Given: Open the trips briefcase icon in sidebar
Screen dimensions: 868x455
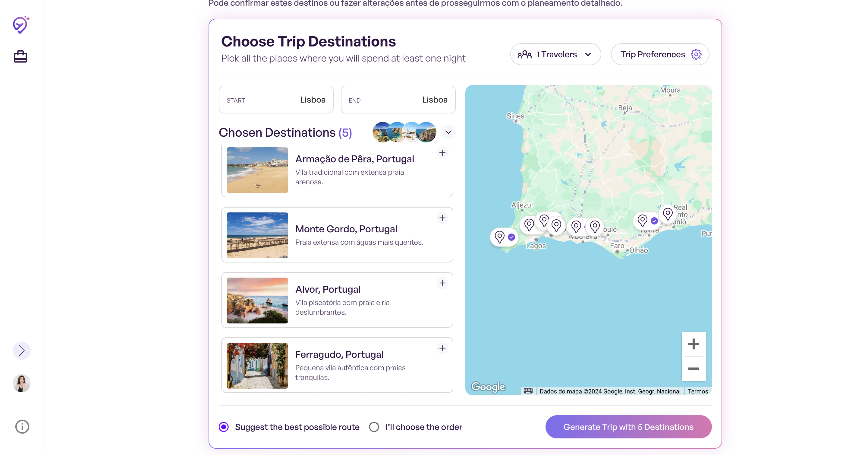Looking at the screenshot, I should [20, 56].
